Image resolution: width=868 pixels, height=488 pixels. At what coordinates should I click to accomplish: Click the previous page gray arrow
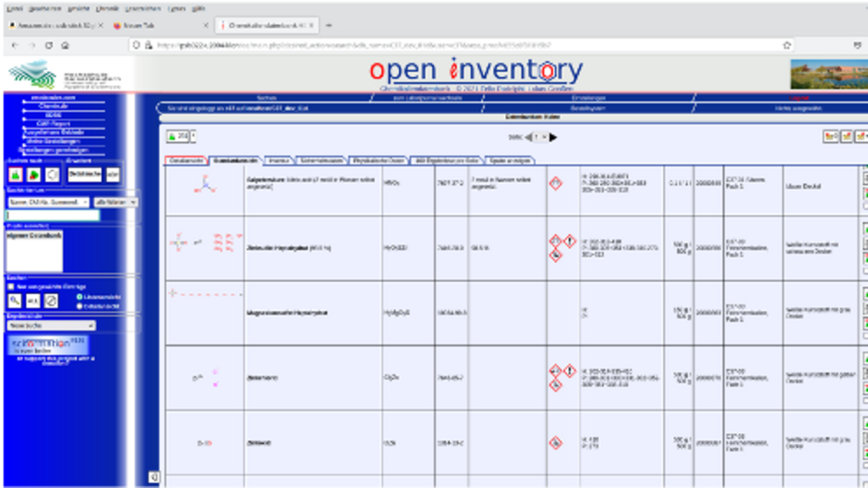[x=528, y=138]
